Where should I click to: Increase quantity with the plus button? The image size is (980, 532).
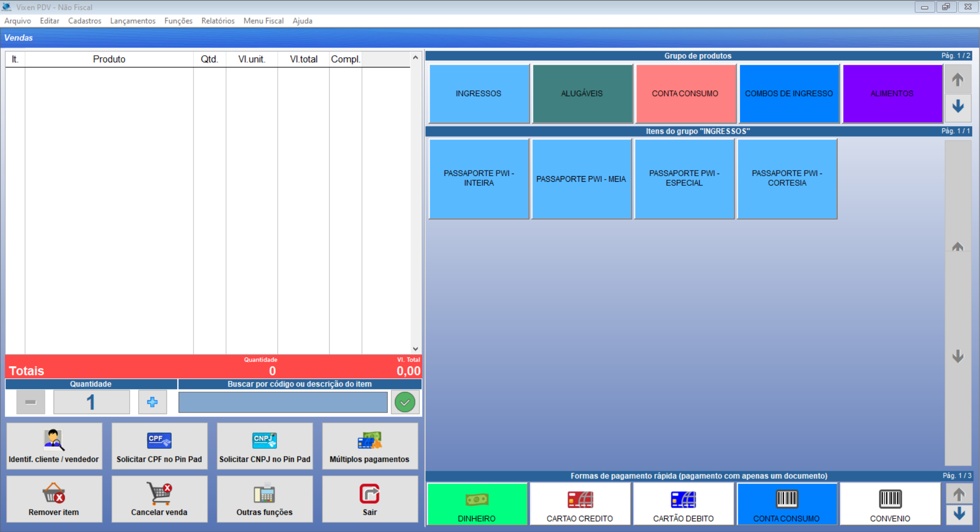click(x=152, y=402)
